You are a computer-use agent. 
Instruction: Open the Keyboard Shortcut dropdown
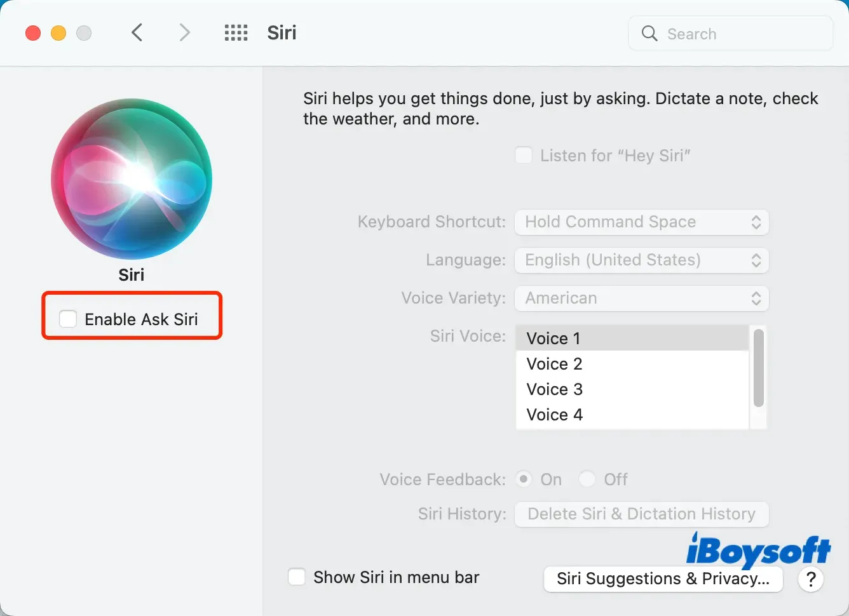[x=642, y=222]
